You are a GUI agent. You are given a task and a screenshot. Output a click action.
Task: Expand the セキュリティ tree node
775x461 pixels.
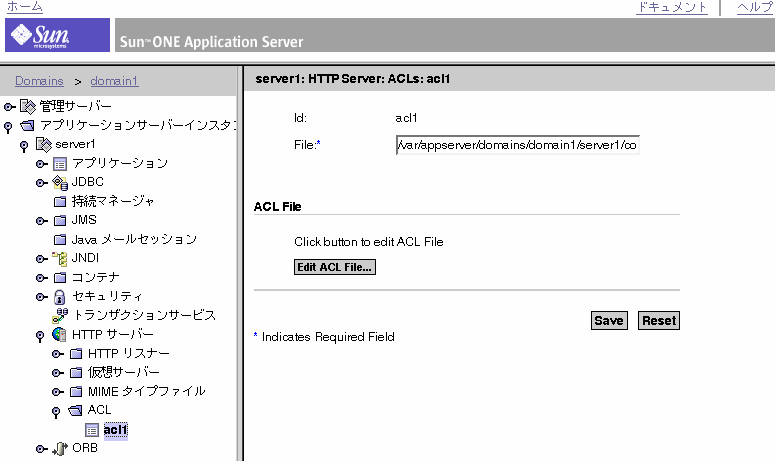(42, 297)
